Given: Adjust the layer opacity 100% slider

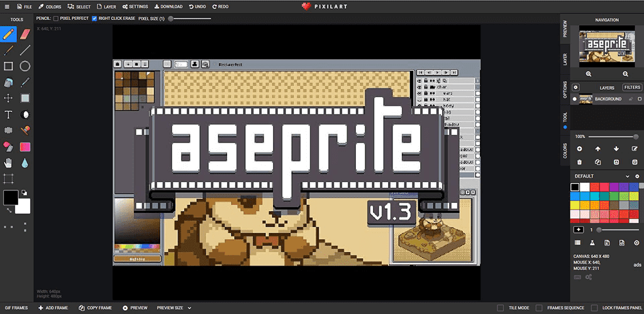Looking at the screenshot, I should 614,136.
